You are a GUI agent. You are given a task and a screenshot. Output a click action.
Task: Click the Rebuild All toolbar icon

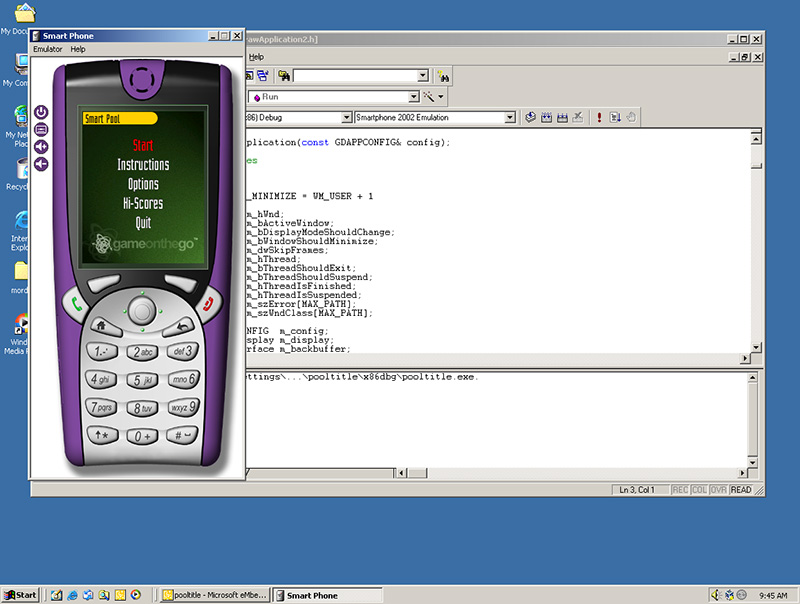click(562, 117)
